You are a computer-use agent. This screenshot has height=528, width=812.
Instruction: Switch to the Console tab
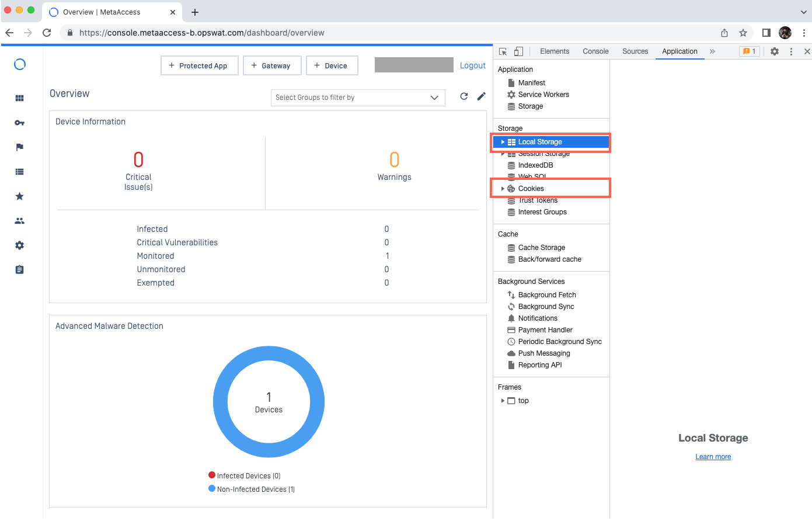(x=595, y=51)
